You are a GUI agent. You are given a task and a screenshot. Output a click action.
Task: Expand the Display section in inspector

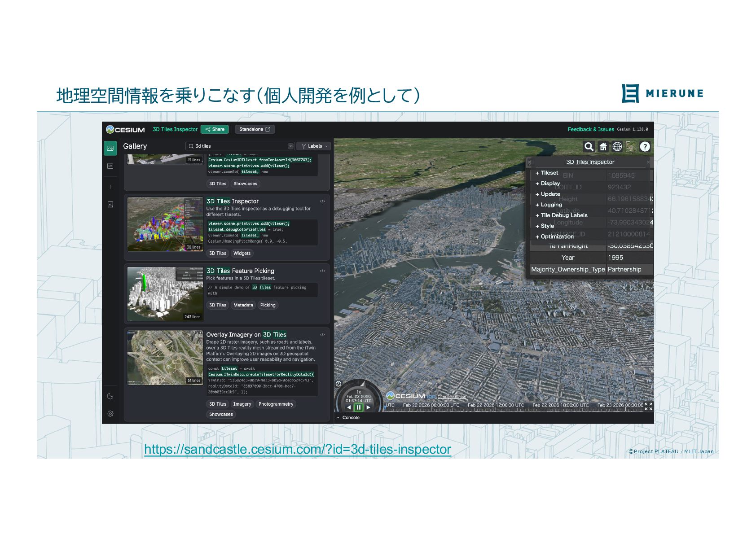[x=547, y=184]
